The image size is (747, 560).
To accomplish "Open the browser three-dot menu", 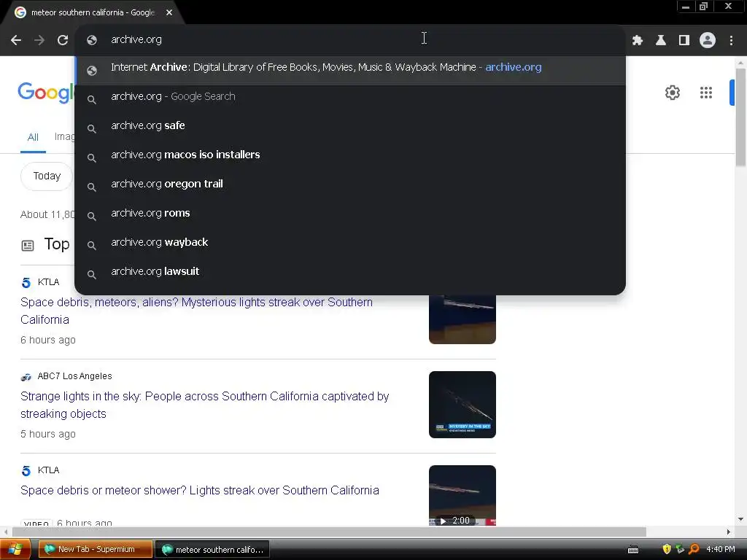I will coord(731,41).
